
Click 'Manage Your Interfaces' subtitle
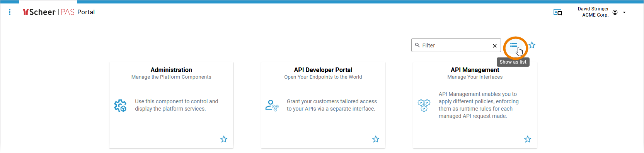(475, 77)
